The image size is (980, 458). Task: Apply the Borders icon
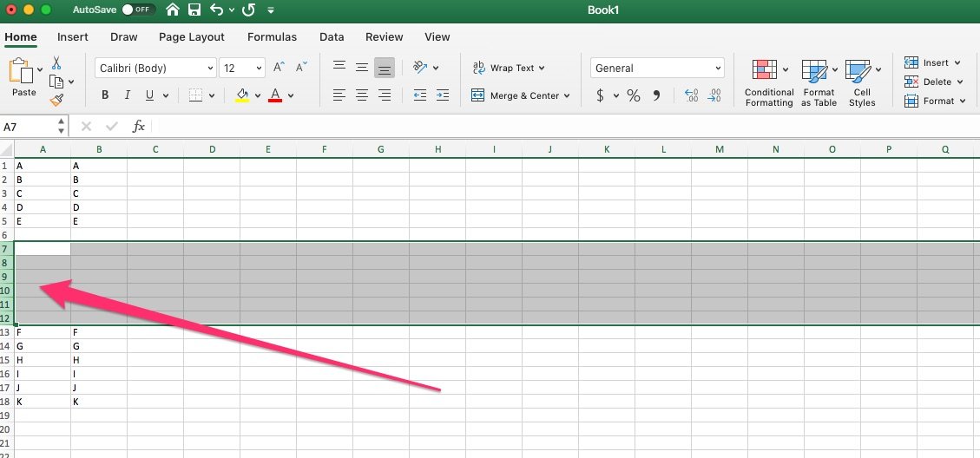[x=195, y=95]
